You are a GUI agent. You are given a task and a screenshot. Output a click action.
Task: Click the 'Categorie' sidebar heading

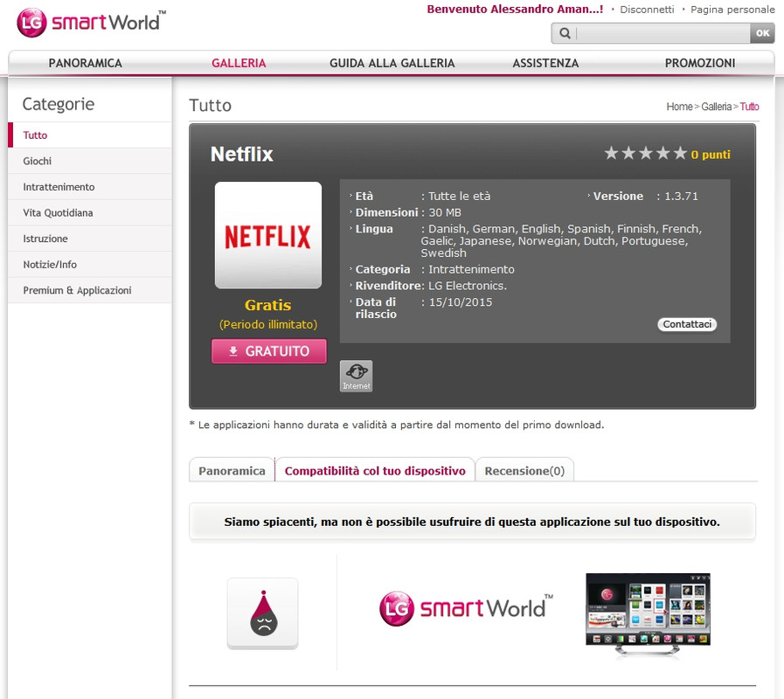59,104
